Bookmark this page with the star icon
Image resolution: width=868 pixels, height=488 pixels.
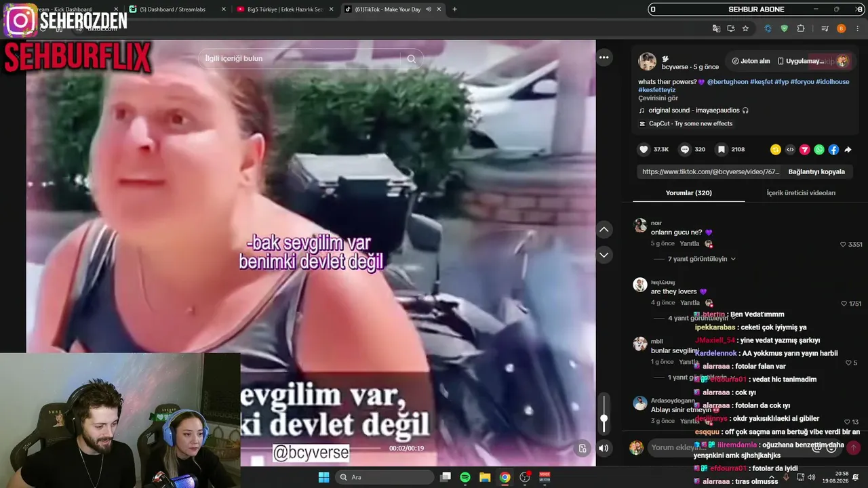click(745, 28)
